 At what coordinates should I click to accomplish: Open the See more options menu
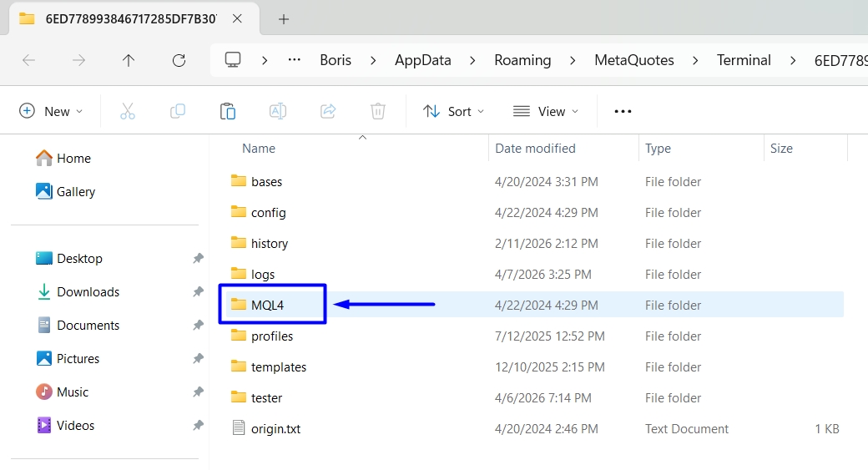[623, 111]
